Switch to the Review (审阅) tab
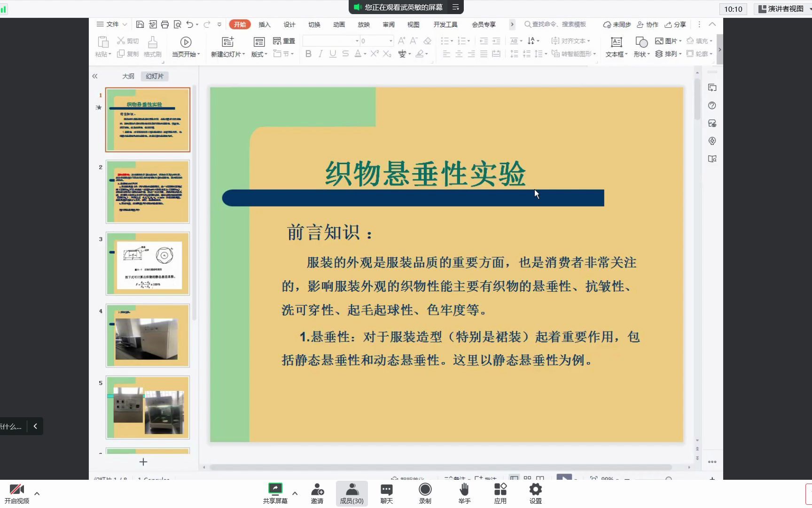Viewport: 812px width, 508px height. pyautogui.click(x=389, y=24)
